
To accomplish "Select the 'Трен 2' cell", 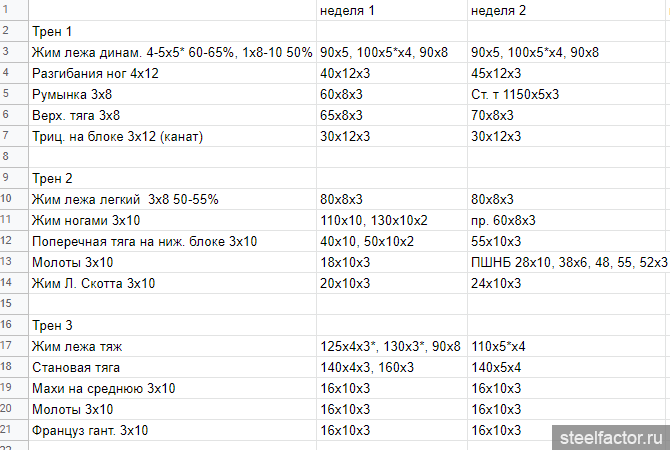I will click(x=170, y=178).
